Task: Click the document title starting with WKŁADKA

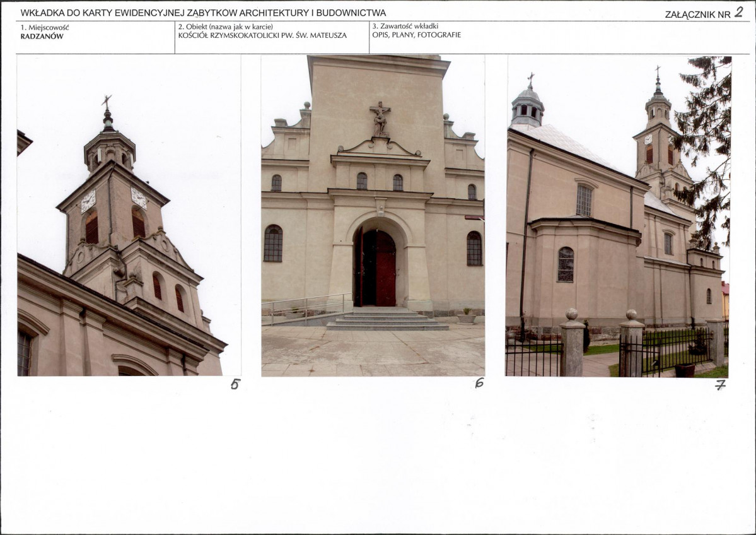Action: [203, 13]
